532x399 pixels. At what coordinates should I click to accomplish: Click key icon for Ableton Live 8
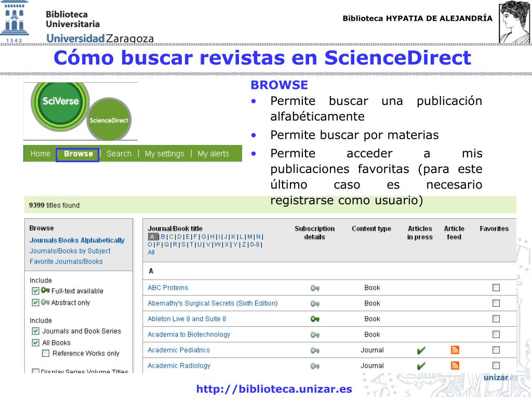(315, 319)
